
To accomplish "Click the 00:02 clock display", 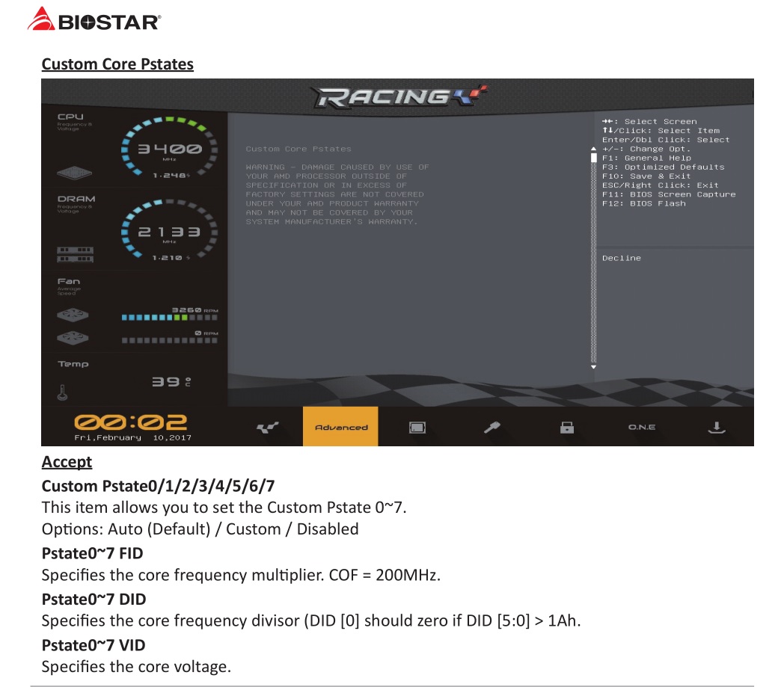I will pyautogui.click(x=131, y=422).
